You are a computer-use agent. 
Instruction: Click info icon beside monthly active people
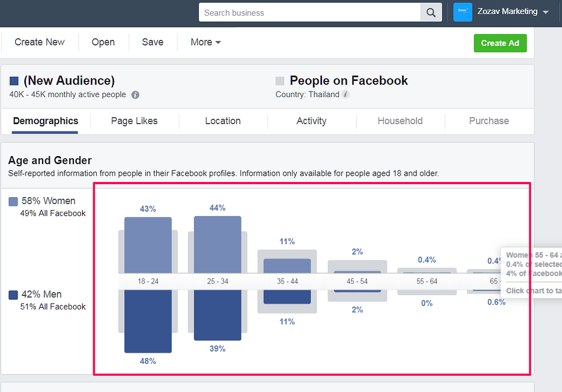click(x=135, y=95)
